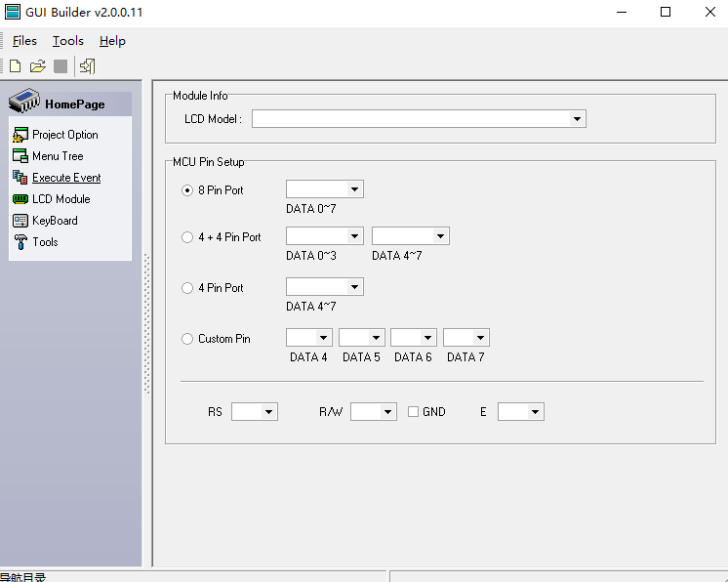The height and width of the screenshot is (582, 728).
Task: Expand the LCD Model dropdown
Action: (578, 119)
